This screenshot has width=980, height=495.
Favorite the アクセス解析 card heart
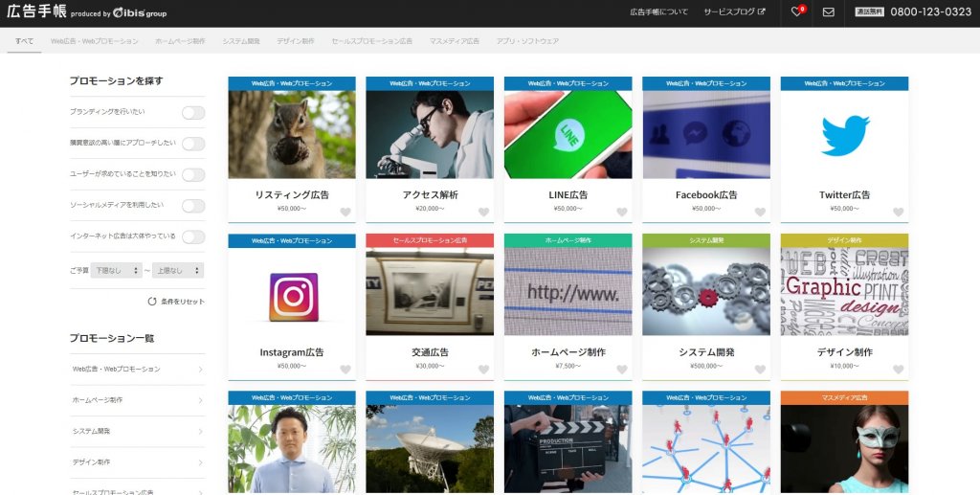pyautogui.click(x=483, y=212)
